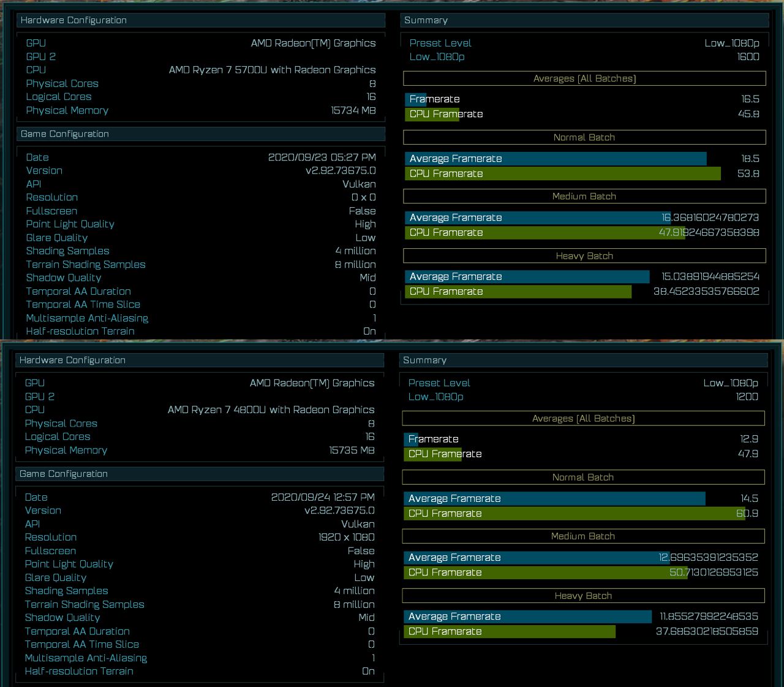Viewport: 784px width, 687px height.
Task: Select the "15735 MB" physical memory value
Action: point(352,450)
